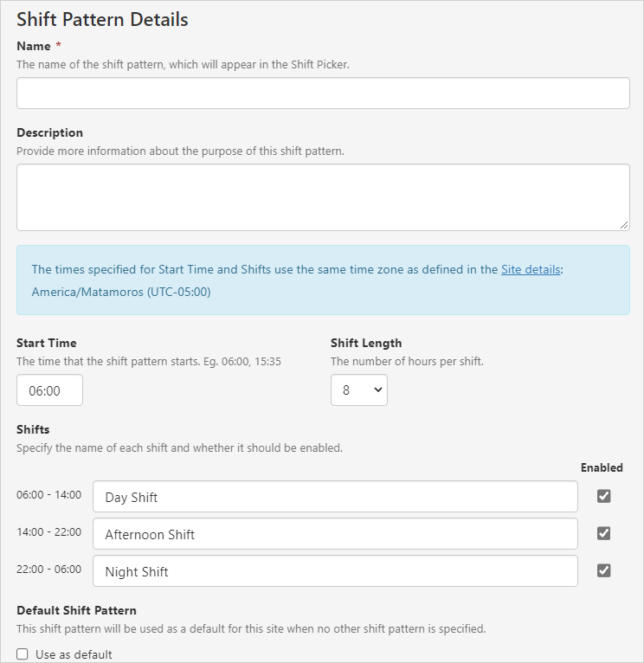Click the 06:00 - 14:00 time label
The width and height of the screenshot is (644, 663).
[48, 495]
